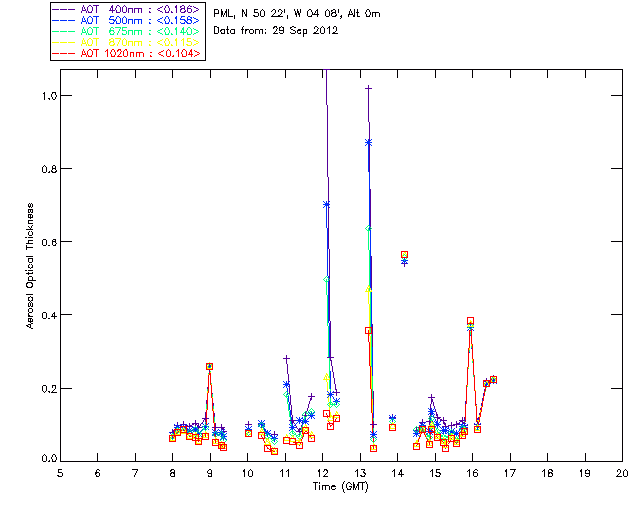Click the AOT 400nm legend entry
The width and height of the screenshot is (640, 512).
[127, 9]
